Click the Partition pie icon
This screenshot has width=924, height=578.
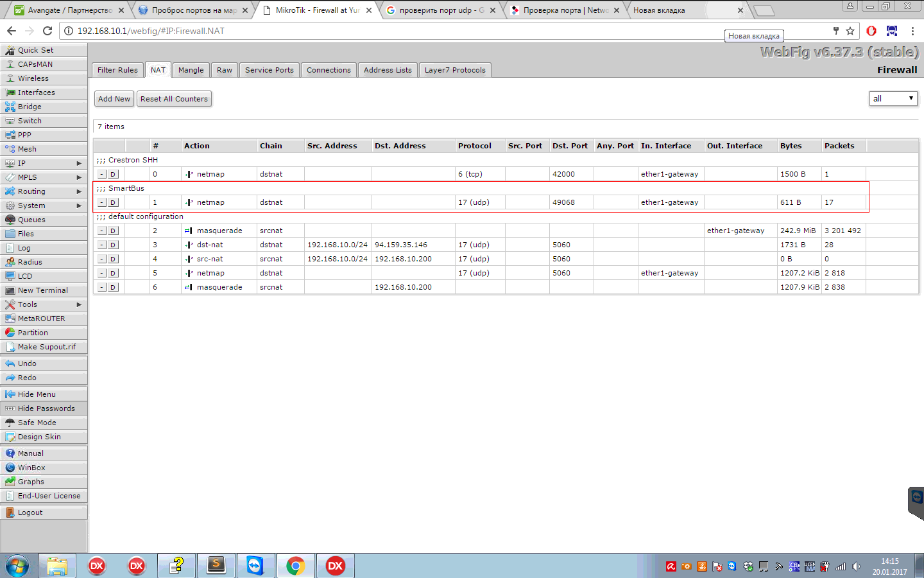pyautogui.click(x=10, y=333)
